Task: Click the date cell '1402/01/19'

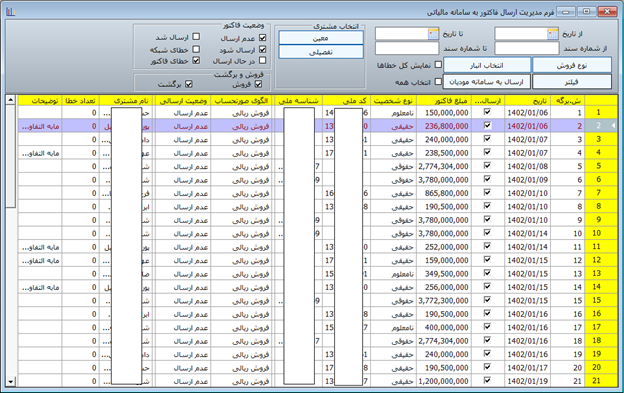Action: [528, 381]
